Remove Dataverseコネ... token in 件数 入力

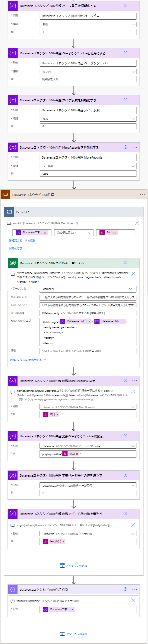point(72,610)
